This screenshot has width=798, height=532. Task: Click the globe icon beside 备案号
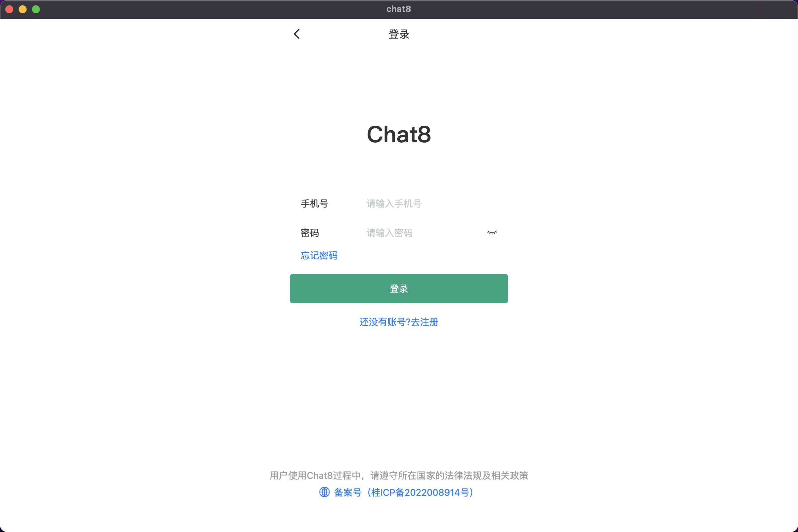325,492
